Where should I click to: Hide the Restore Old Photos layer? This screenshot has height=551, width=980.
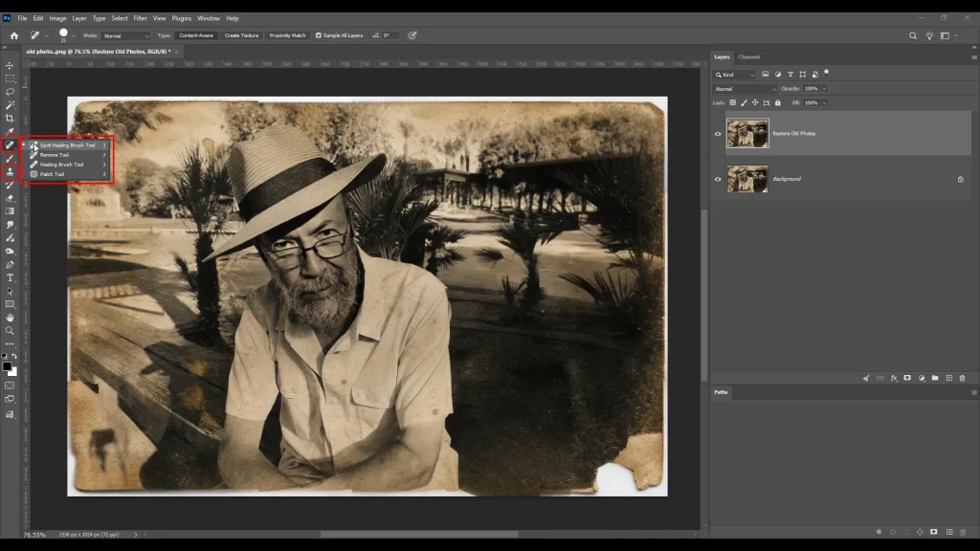click(x=718, y=134)
